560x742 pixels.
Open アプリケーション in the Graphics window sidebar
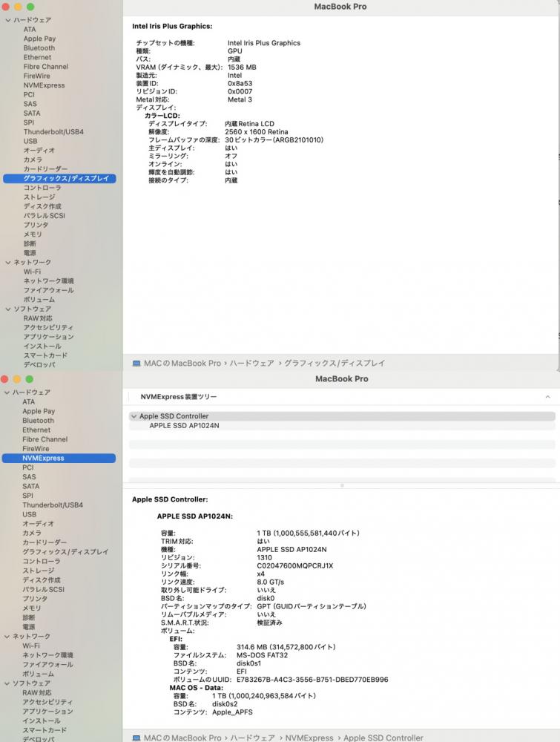49,337
